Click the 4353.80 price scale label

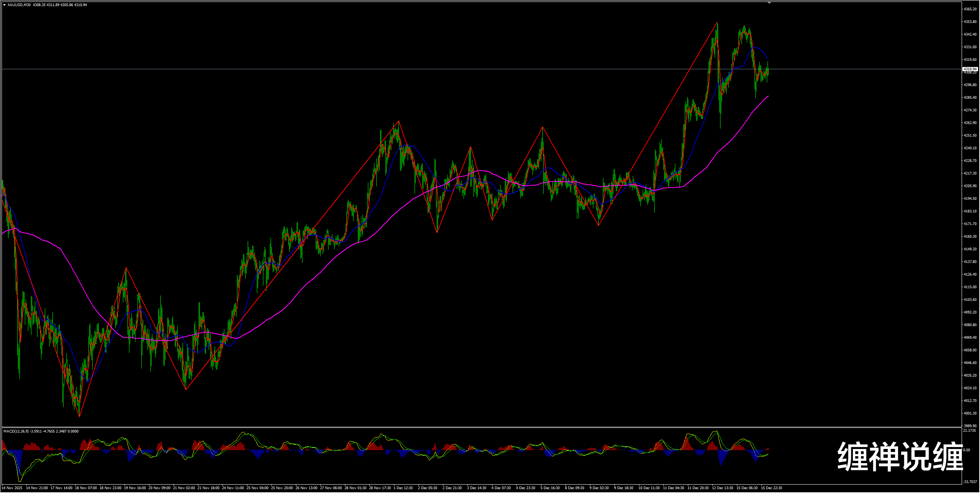tap(970, 22)
